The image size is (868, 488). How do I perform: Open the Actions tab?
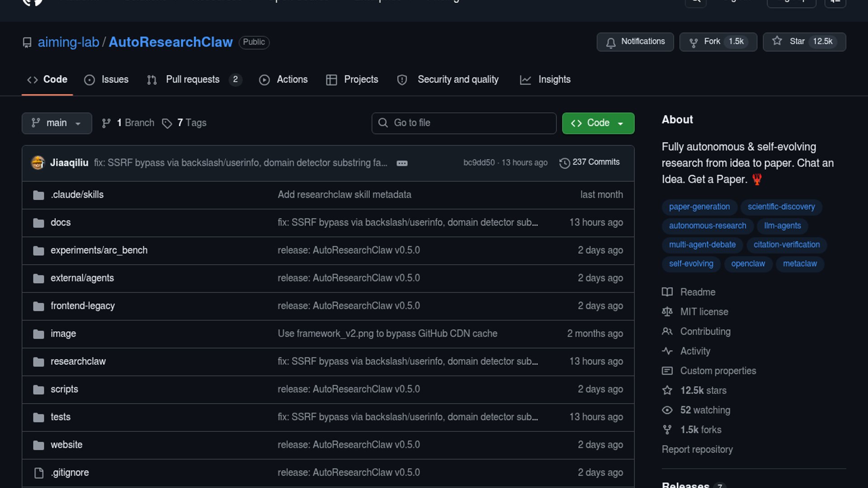pyautogui.click(x=283, y=80)
